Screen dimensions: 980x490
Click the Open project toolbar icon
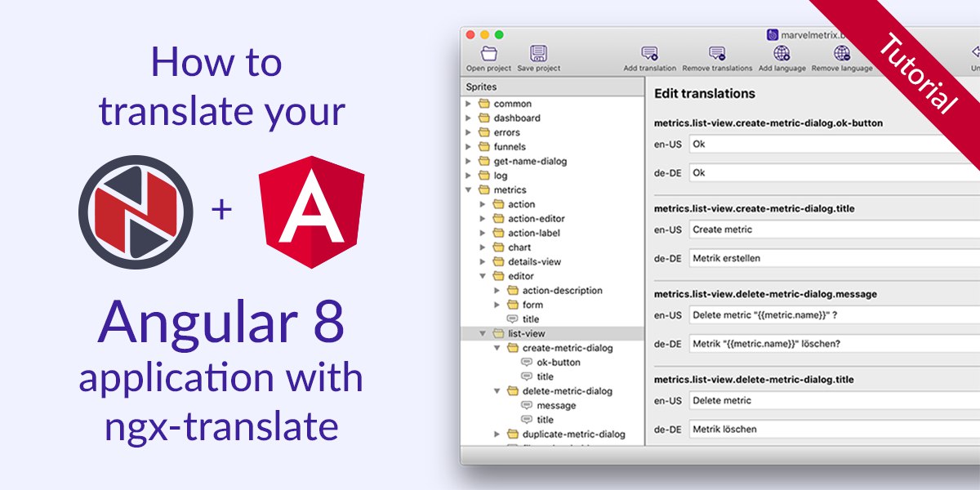[488, 54]
